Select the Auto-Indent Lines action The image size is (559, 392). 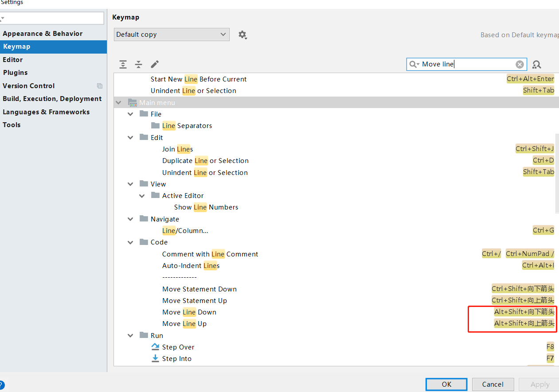coord(191,266)
